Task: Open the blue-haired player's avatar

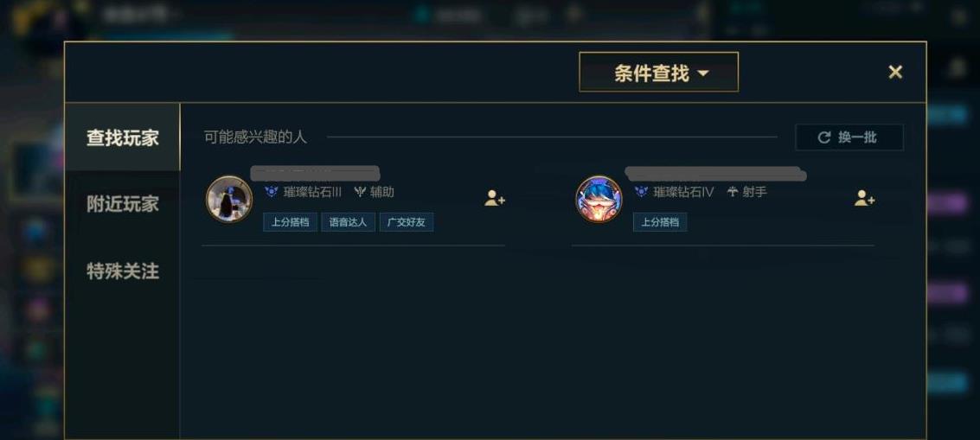Action: [599, 199]
